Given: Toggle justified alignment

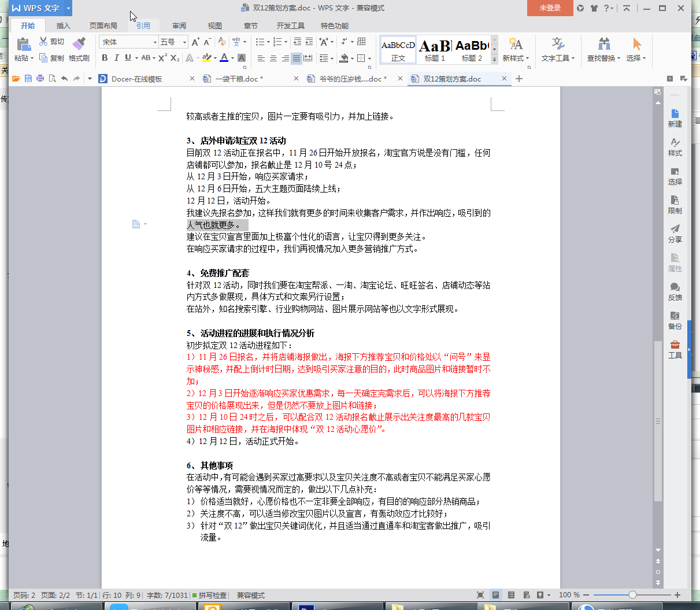Looking at the screenshot, I should click(297, 58).
